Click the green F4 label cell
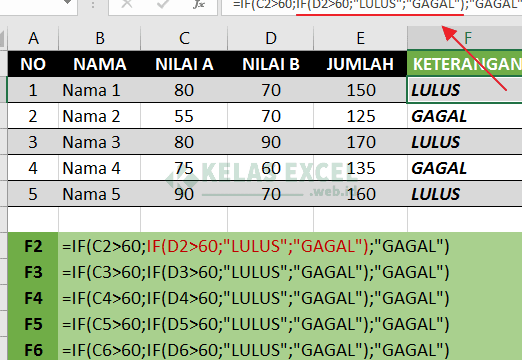Viewport: 522px width, 360px height. coord(33,298)
